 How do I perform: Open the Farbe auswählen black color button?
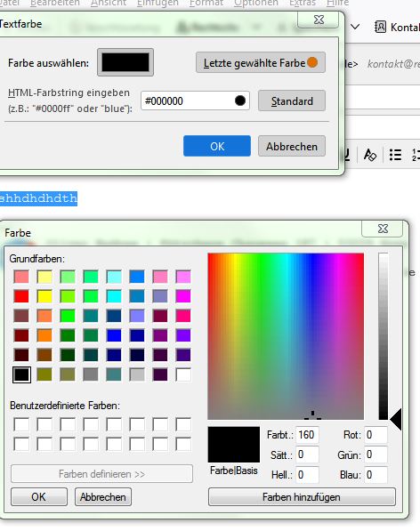[x=125, y=62]
